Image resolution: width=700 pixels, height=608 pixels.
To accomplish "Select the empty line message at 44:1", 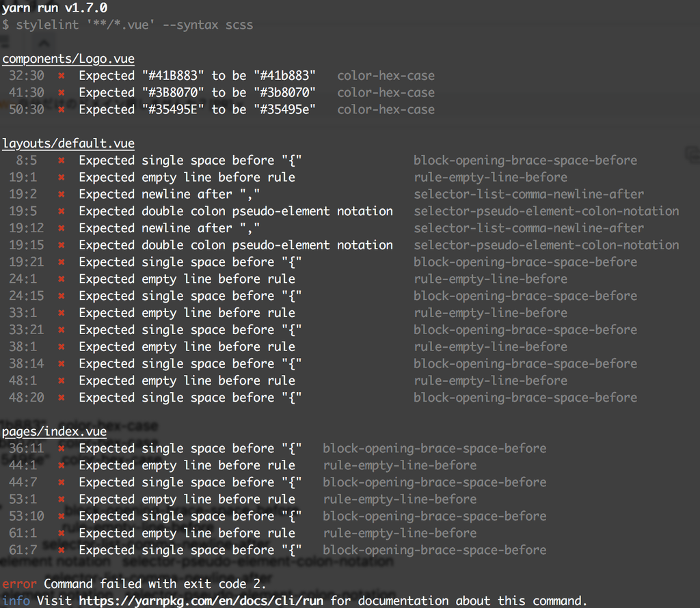I will coord(187,466).
